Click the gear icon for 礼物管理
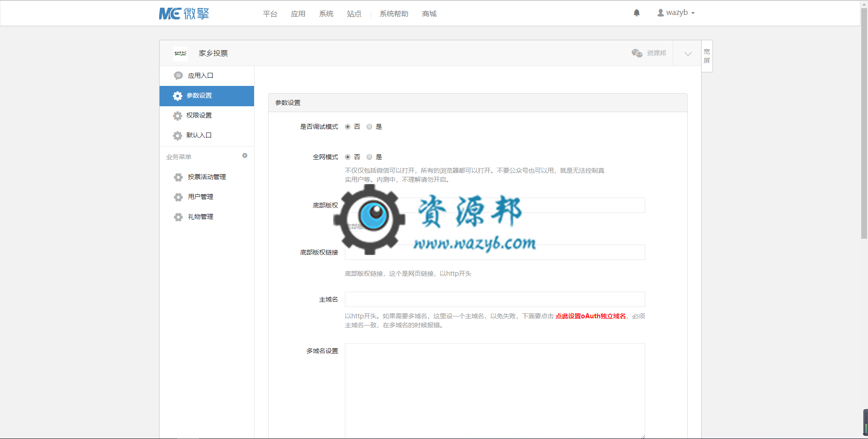Screen dimensions: 868x439 click(x=179, y=217)
